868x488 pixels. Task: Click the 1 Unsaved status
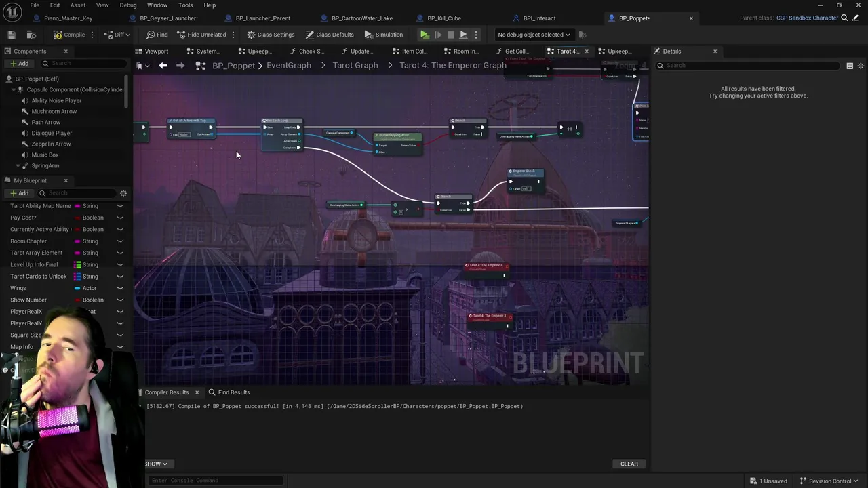tap(769, 481)
